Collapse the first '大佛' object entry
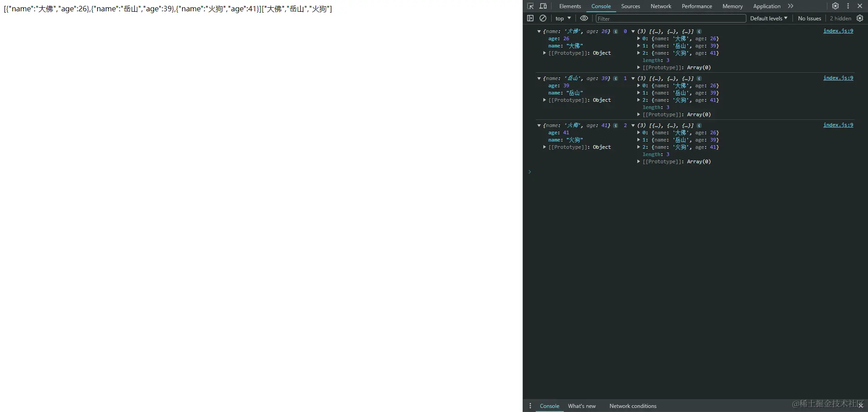This screenshot has width=868, height=412. pos(539,31)
